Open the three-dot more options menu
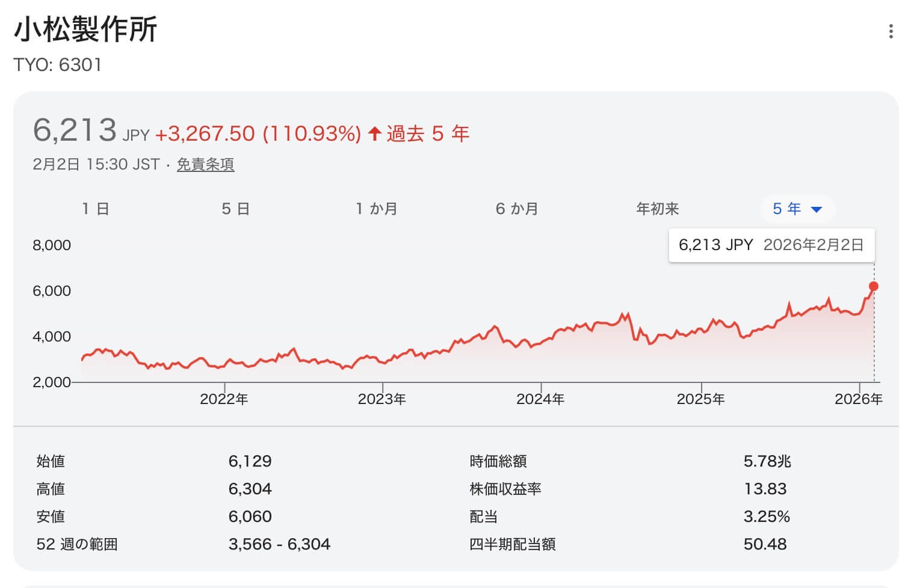 [x=891, y=31]
